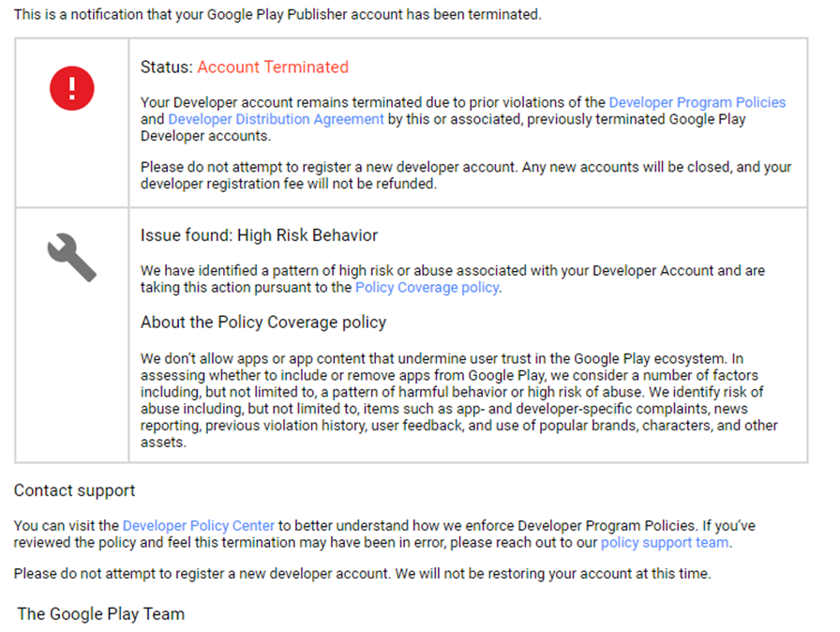Image resolution: width=840 pixels, height=632 pixels.
Task: Click the red 'Account Terminated' status text
Action: click(x=273, y=67)
